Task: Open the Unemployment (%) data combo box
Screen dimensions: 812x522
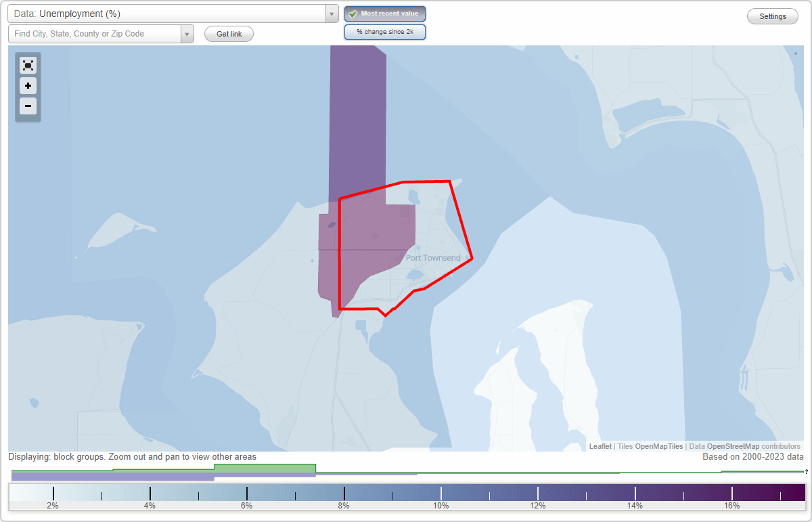Action: click(x=331, y=14)
